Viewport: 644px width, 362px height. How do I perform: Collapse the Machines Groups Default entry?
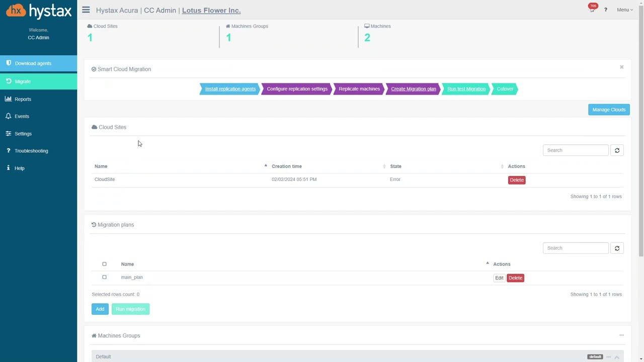(617, 357)
